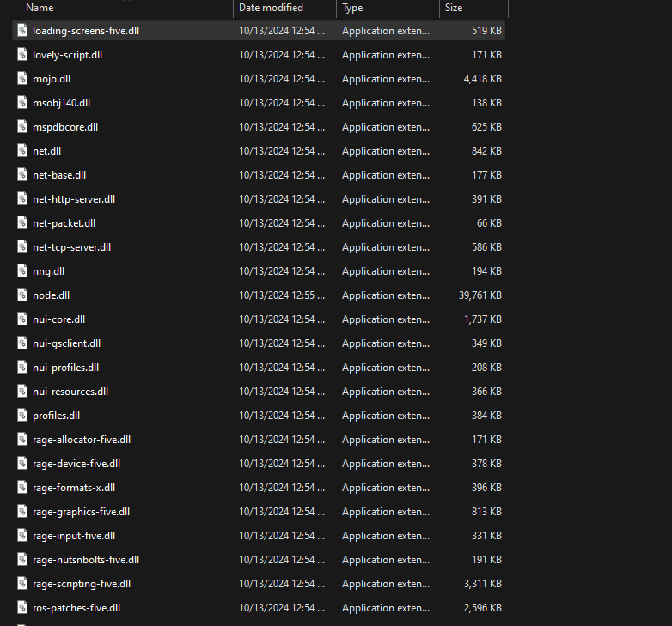The height and width of the screenshot is (626, 672).
Task: Click the file icon beside rage-input-five.dll
Action: click(22, 535)
